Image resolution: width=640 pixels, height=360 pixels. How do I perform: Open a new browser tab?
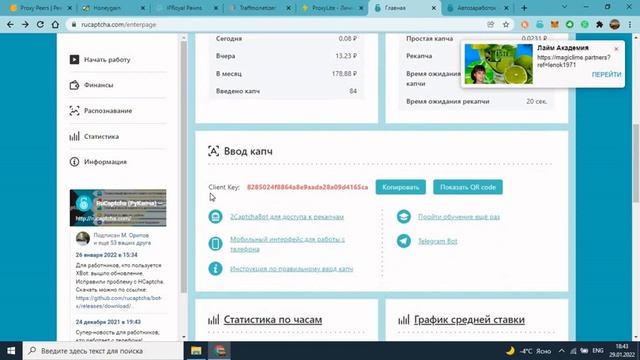point(524,8)
